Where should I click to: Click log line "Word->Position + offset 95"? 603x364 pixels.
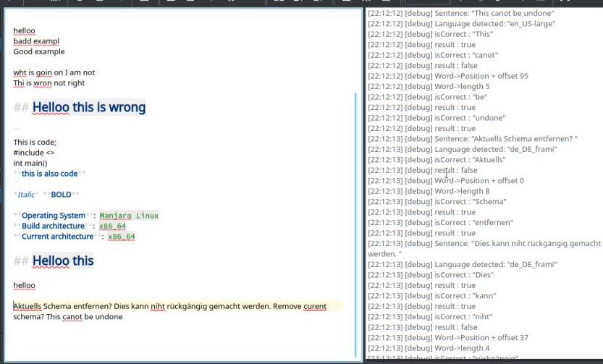click(448, 76)
